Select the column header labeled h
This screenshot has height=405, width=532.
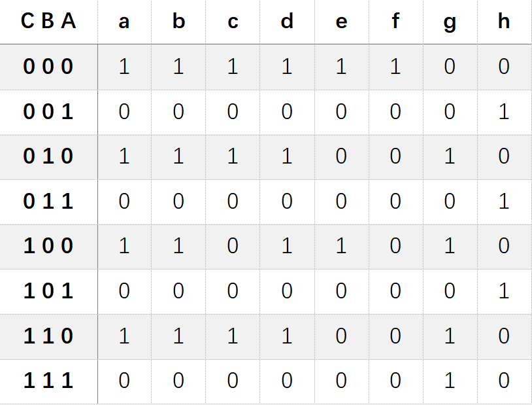504,21
